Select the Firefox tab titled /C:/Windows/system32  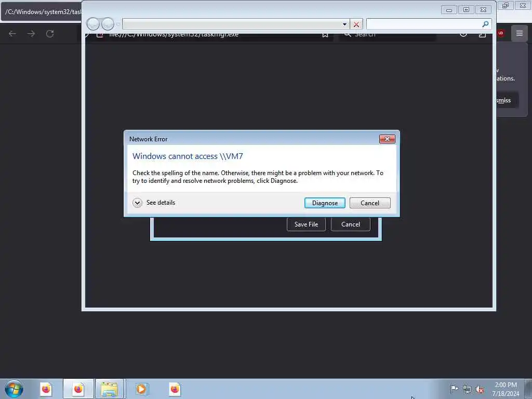[42, 11]
